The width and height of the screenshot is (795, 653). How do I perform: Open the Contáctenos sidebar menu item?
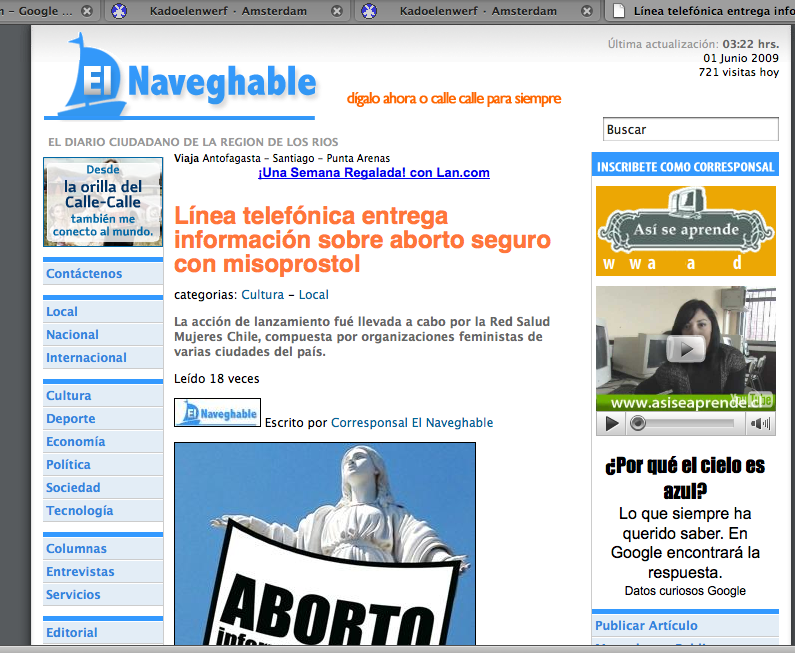[x=84, y=273]
